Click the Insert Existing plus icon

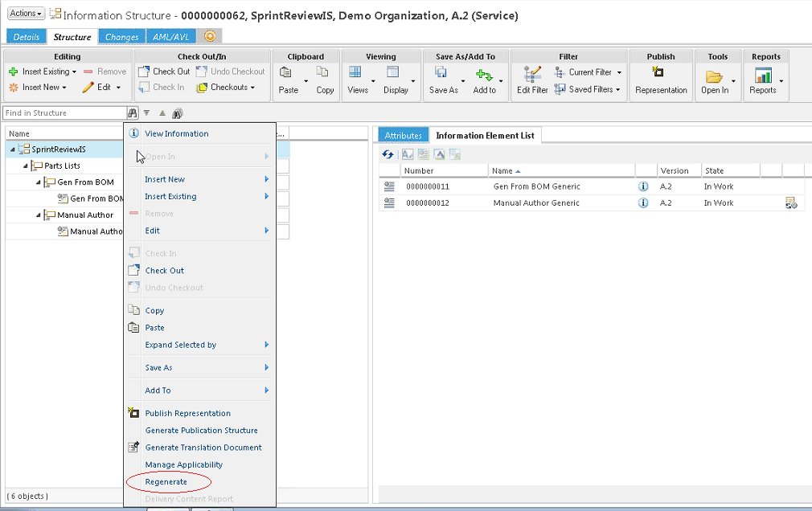[x=14, y=72]
